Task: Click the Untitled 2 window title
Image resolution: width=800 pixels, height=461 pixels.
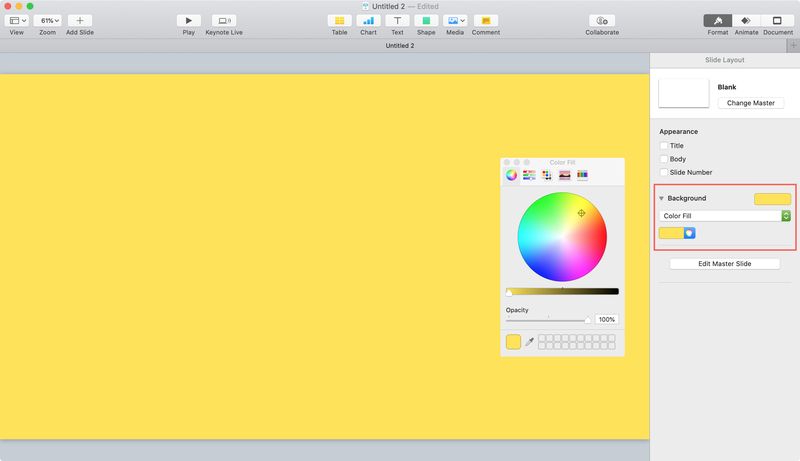Action: click(388, 6)
